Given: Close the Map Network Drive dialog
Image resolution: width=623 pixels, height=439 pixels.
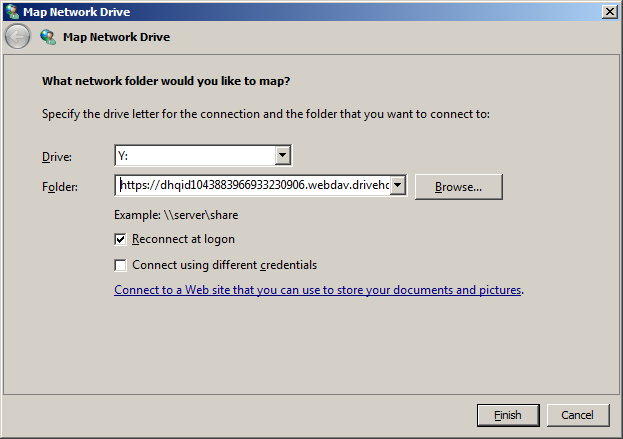Looking at the screenshot, I should (609, 11).
